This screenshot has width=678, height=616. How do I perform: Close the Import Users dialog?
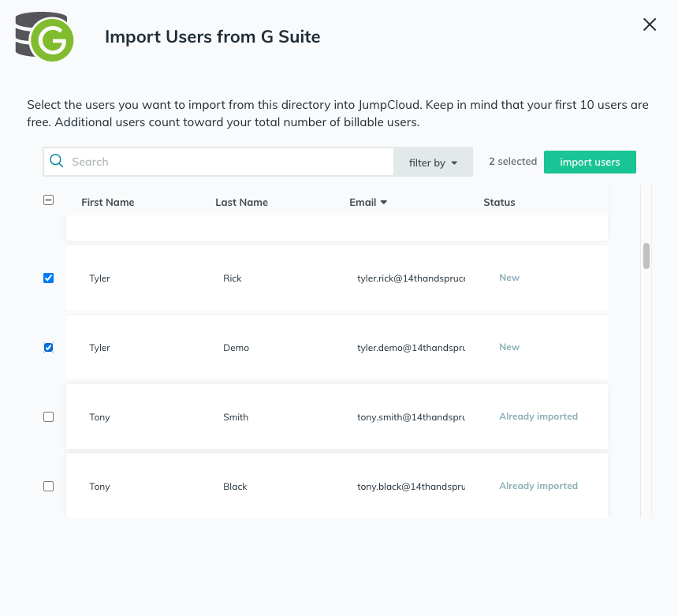(650, 24)
